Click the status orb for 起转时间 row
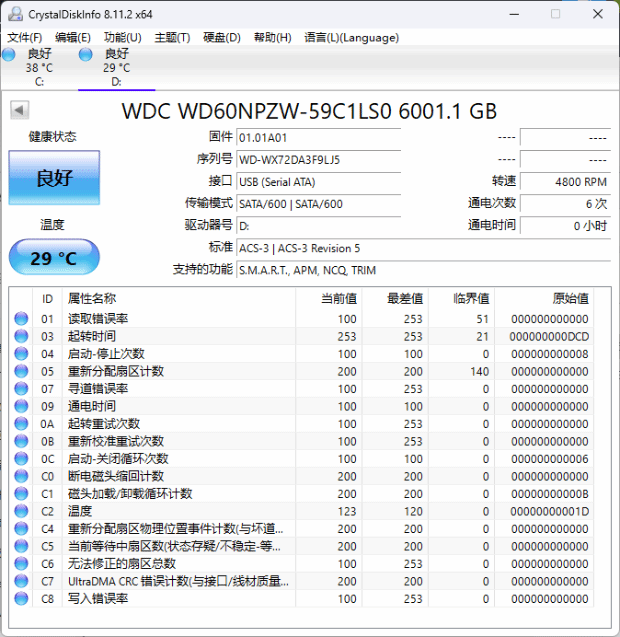The height and width of the screenshot is (637, 620). click(x=21, y=336)
